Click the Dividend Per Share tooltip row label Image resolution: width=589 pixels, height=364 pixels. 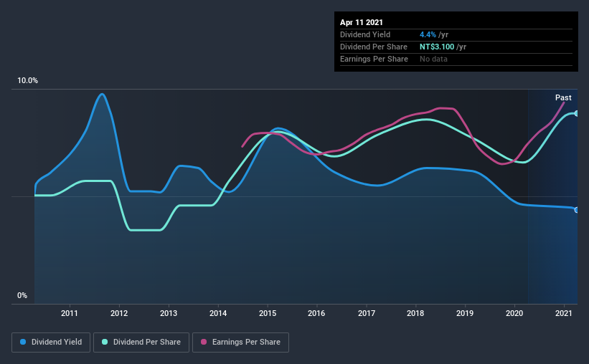click(x=374, y=47)
